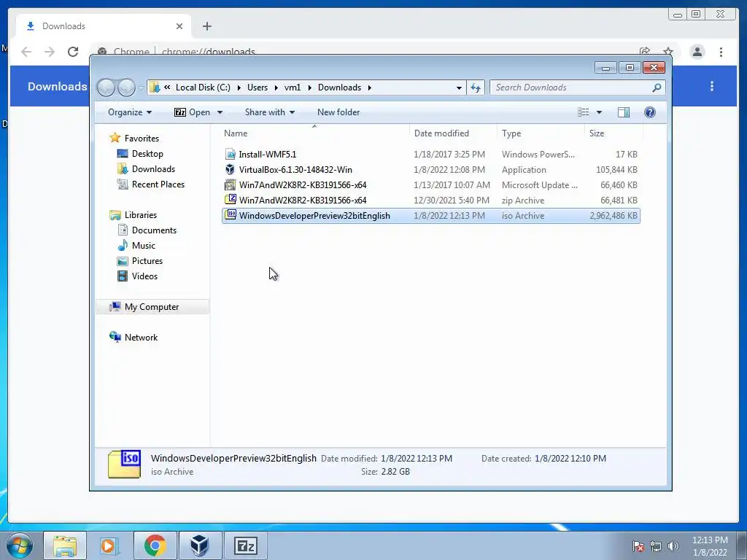Open the Chrome profile avatar

697,52
